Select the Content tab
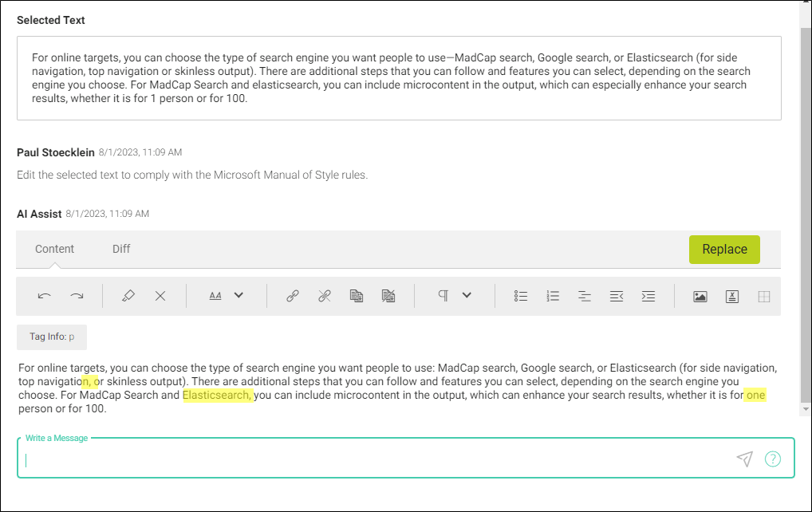812x512 pixels. (x=54, y=249)
